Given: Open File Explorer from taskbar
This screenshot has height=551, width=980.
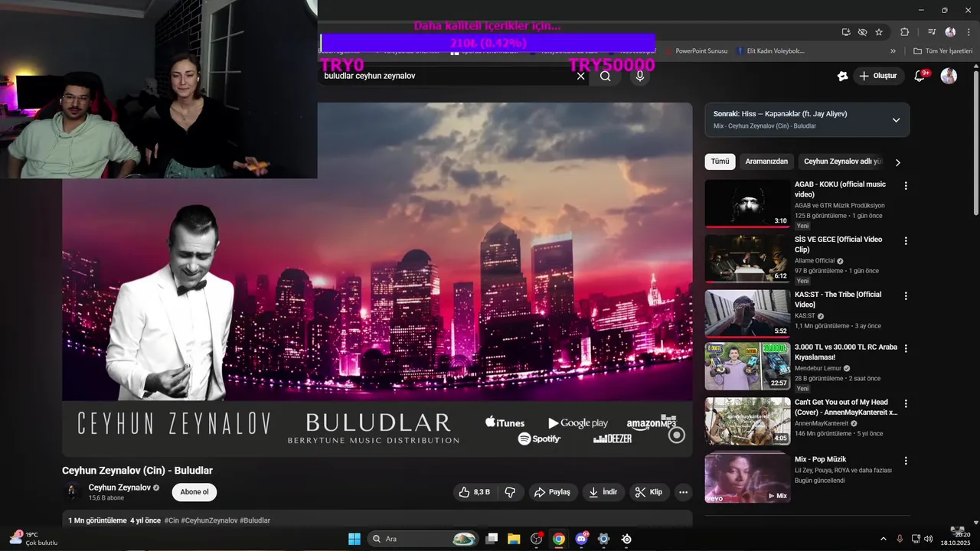Looking at the screenshot, I should 514,539.
